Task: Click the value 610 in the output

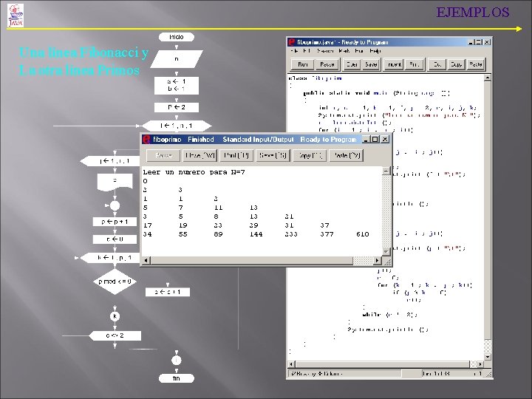Action: [363, 234]
